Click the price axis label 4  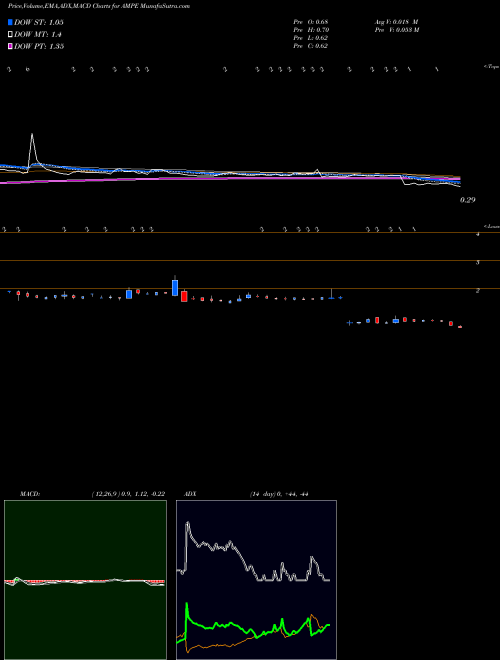pos(478,234)
